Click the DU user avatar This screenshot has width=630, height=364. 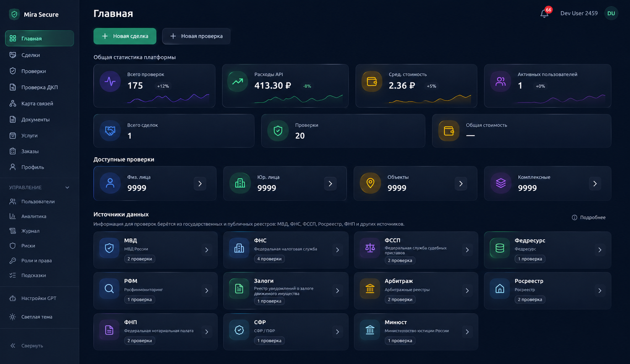pyautogui.click(x=611, y=13)
